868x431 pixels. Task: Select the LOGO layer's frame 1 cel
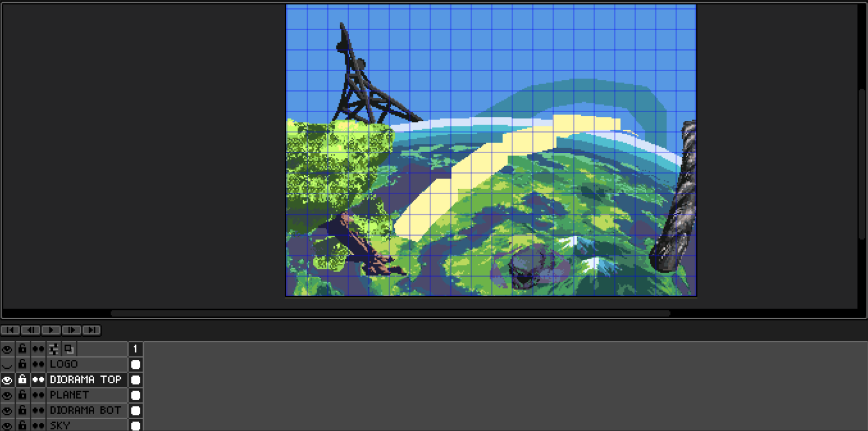[x=135, y=364]
